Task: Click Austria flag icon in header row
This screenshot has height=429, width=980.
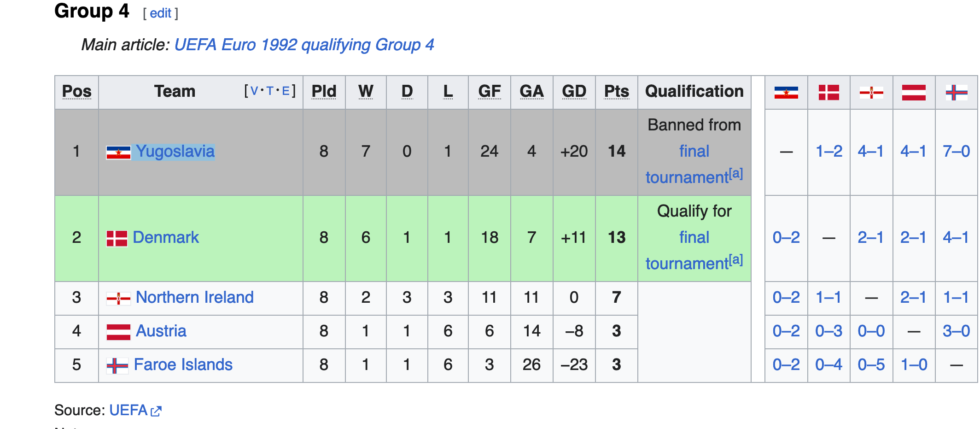Action: click(x=914, y=92)
